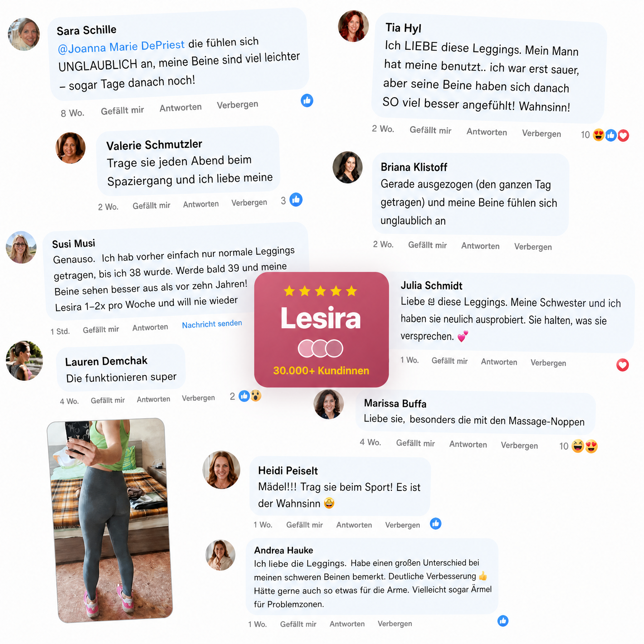Click Nachricht senden under Susi Musi's comment
Viewport: 644px width, 644px height.
212,324
